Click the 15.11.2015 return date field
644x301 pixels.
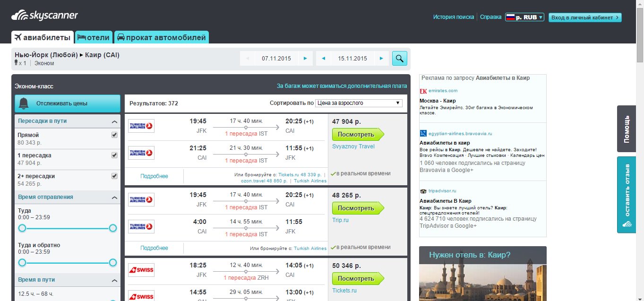coord(352,59)
